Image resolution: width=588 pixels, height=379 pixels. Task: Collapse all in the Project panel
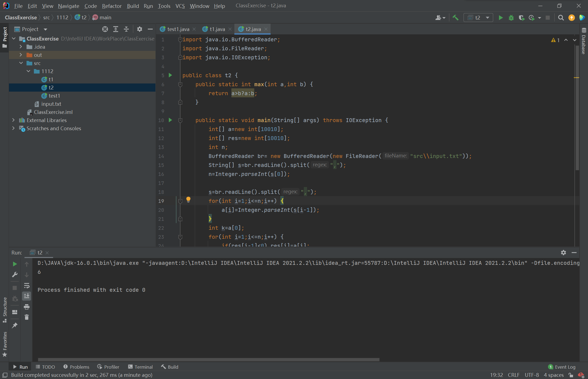click(126, 29)
